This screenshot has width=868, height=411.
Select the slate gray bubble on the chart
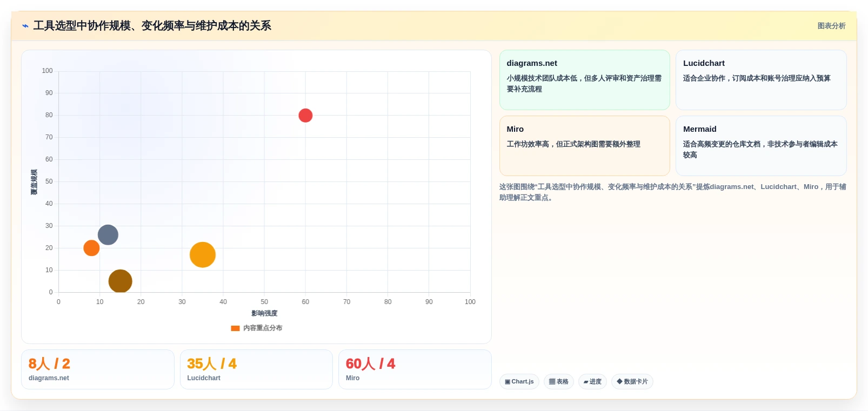(x=108, y=235)
